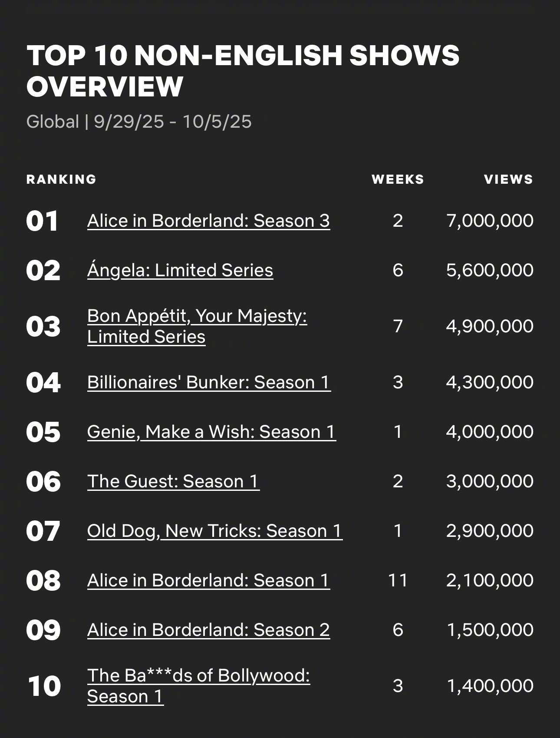Click the 11 weeks value
Image resolution: width=560 pixels, height=738 pixels.
click(398, 580)
